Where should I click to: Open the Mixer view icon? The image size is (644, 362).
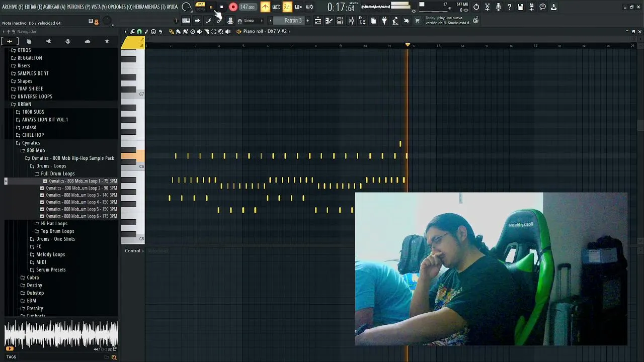(351, 21)
